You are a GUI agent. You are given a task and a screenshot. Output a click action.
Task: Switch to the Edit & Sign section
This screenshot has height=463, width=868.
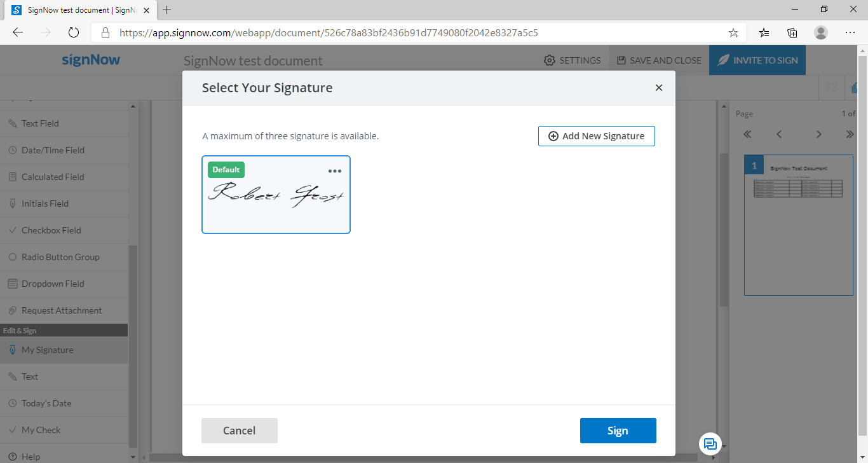pyautogui.click(x=19, y=330)
